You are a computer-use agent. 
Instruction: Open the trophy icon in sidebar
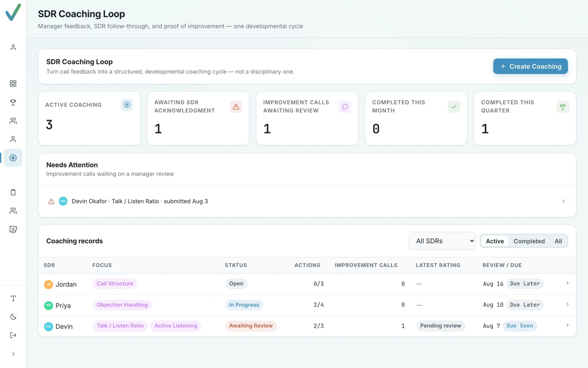click(13, 102)
